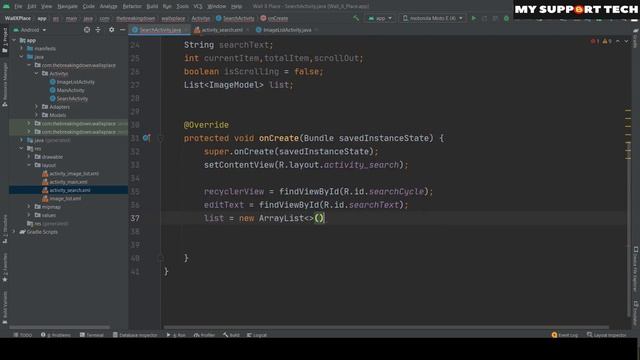Open the Gradle side panel stripe
The width and height of the screenshot is (640, 360).
[x=636, y=39]
